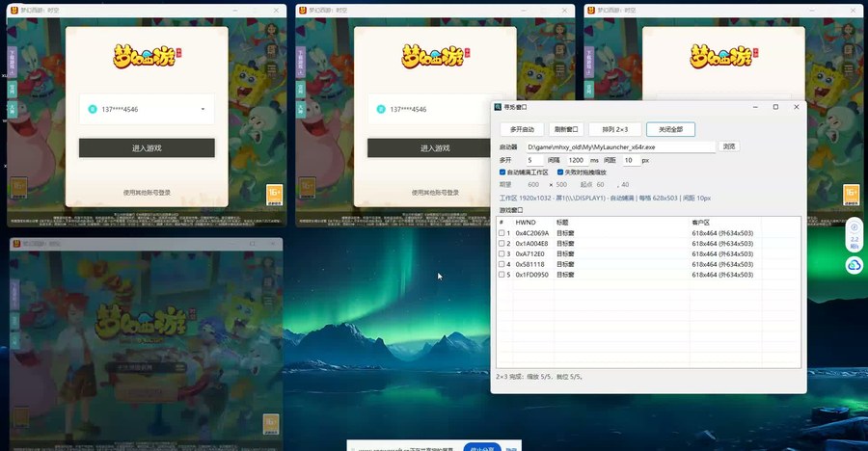Toggle the checkbox beginning with 失败时
868x451 pixels.
coord(560,172)
